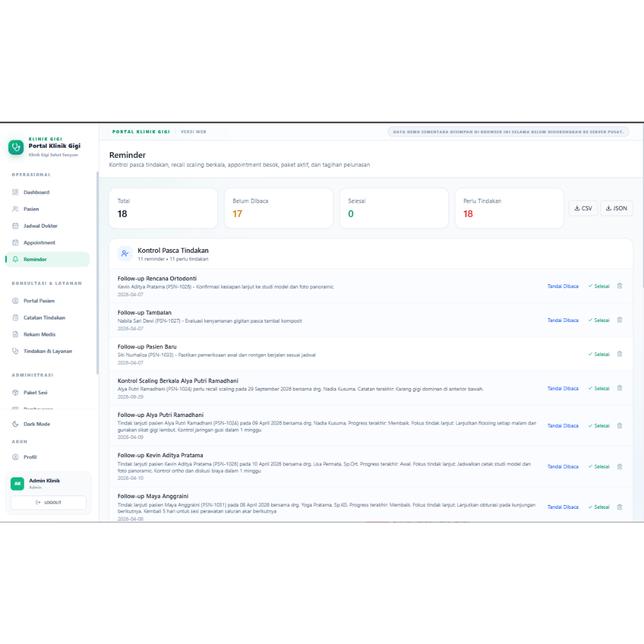Image resolution: width=644 pixels, height=644 pixels.
Task: Click the LOGOUT button
Action: point(48,502)
